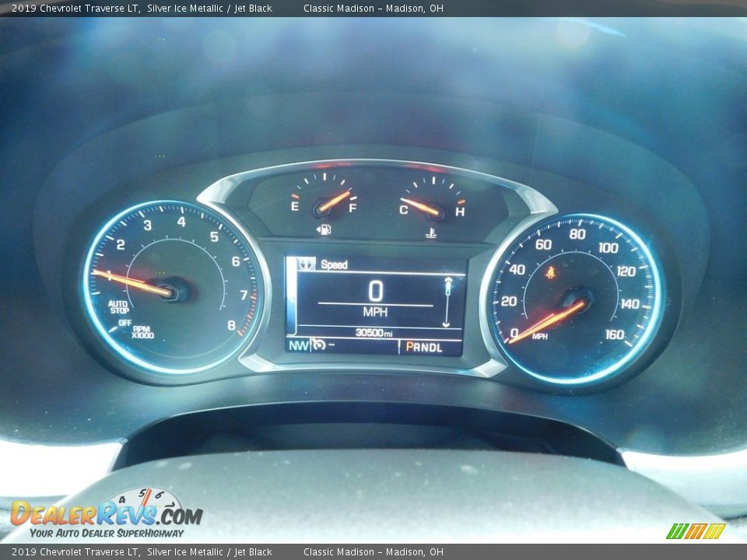
Task: Click the 30500 mi odometer reading
Action: click(373, 333)
